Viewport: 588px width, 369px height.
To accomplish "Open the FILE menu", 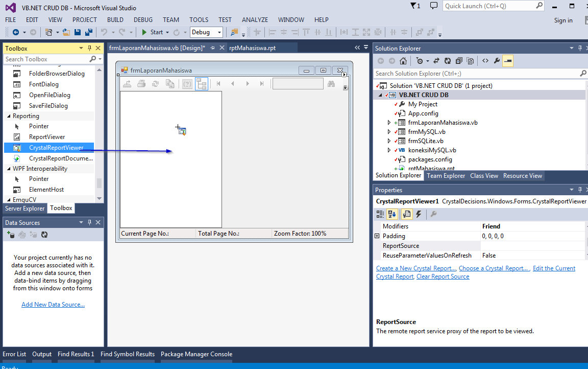I will click(11, 20).
